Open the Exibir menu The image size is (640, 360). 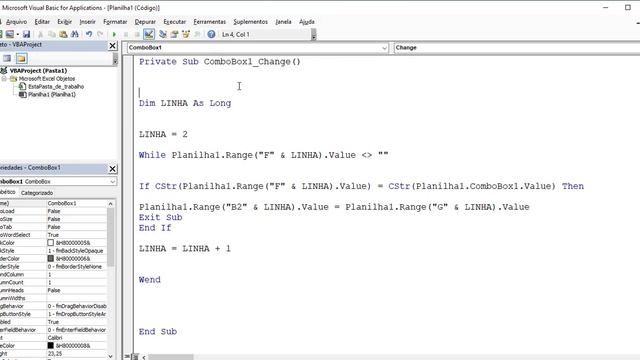point(64,22)
